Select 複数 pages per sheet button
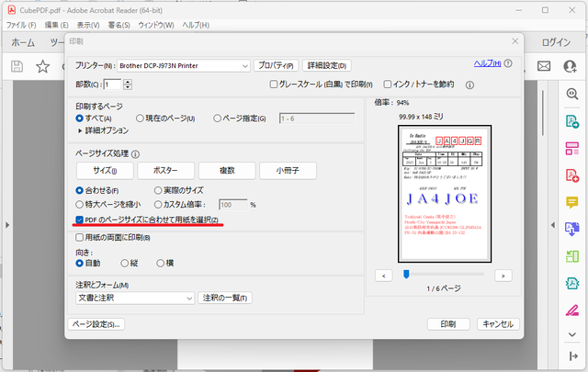The width and height of the screenshot is (588, 372). (227, 171)
